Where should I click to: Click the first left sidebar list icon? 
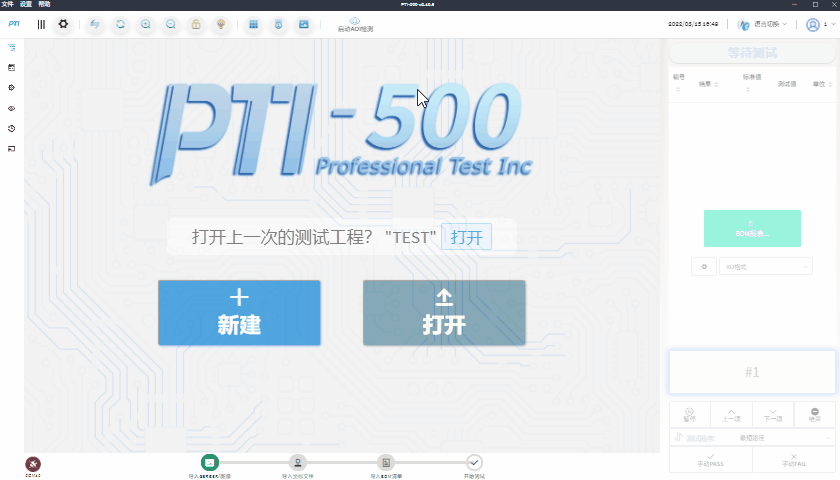point(12,48)
